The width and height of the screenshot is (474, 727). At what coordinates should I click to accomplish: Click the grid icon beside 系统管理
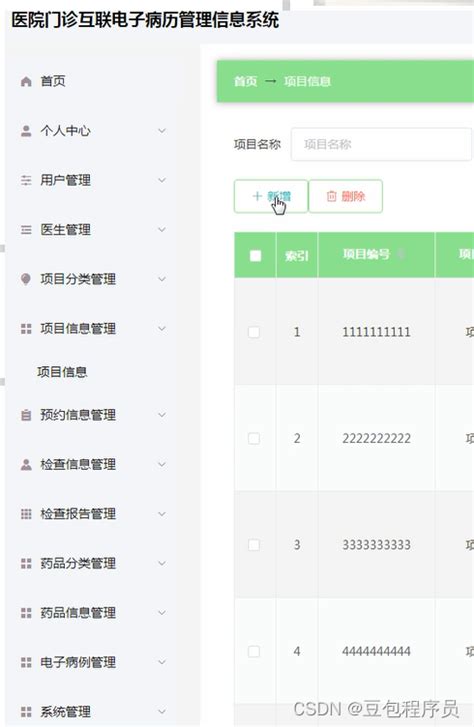tap(26, 712)
